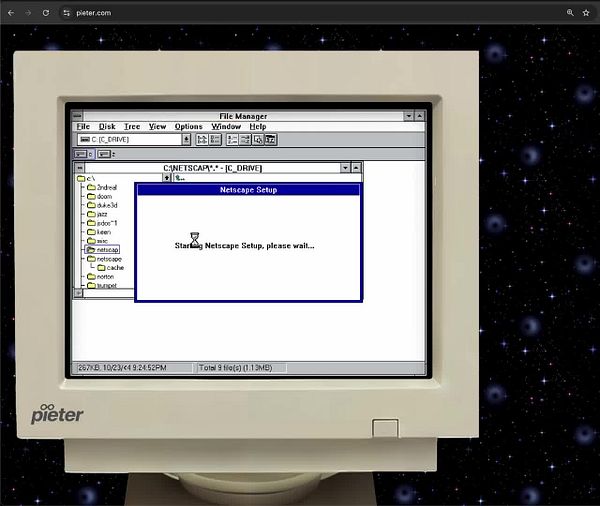
Task: Select the jazz folder
Action: tap(98, 214)
